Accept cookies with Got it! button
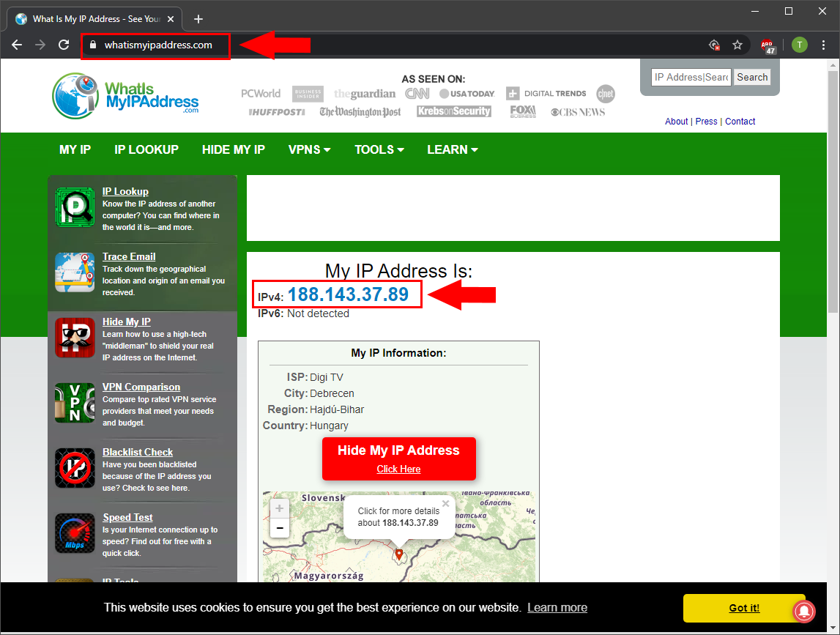 pos(744,608)
